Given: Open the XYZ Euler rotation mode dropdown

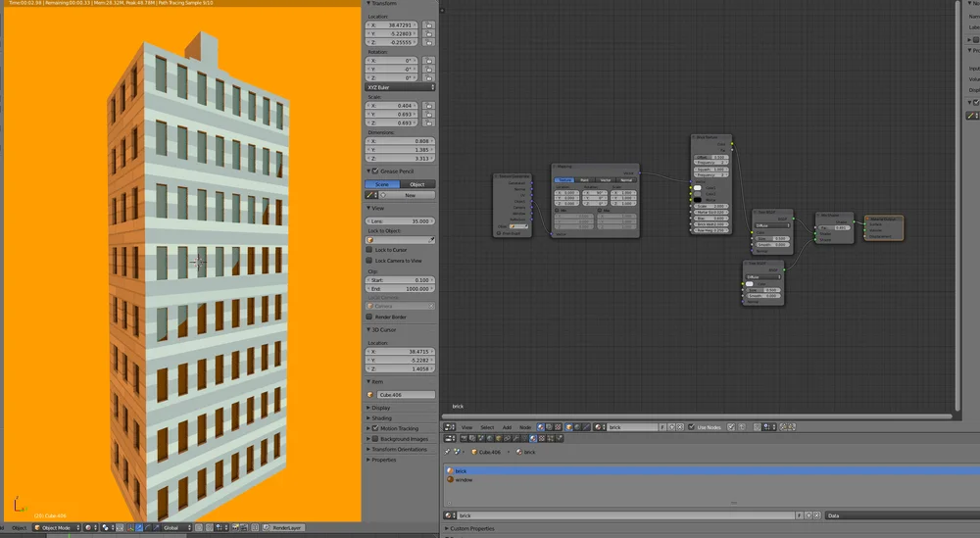Looking at the screenshot, I should coord(400,87).
